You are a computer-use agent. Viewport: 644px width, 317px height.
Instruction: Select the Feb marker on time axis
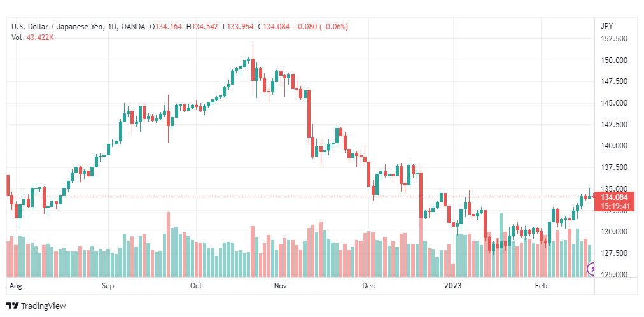tap(540, 286)
